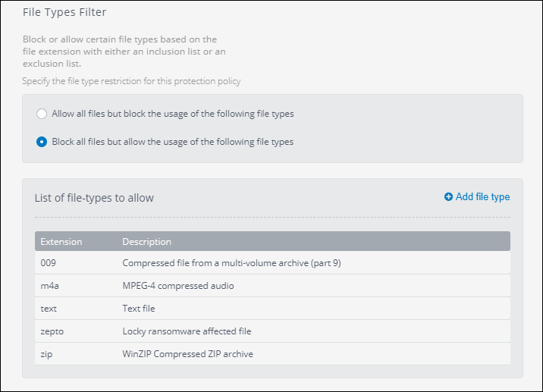Click the Extension column header
The image size is (543, 392).
[x=61, y=242]
